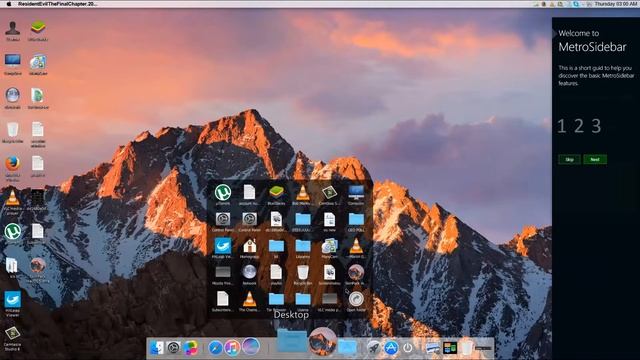Viewport: 640px width, 360px height.
Task: Click the Skip button in MetroSidebar
Action: pyautogui.click(x=569, y=160)
